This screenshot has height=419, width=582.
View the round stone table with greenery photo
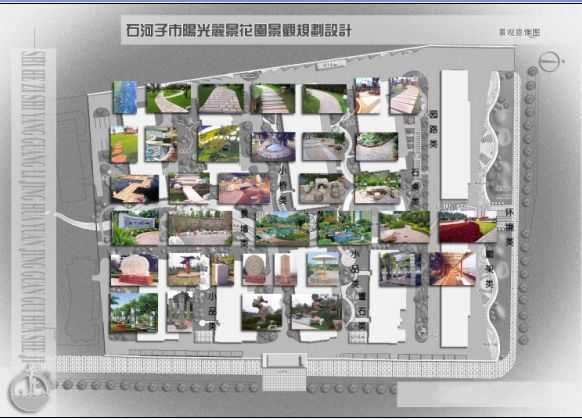pos(377,188)
